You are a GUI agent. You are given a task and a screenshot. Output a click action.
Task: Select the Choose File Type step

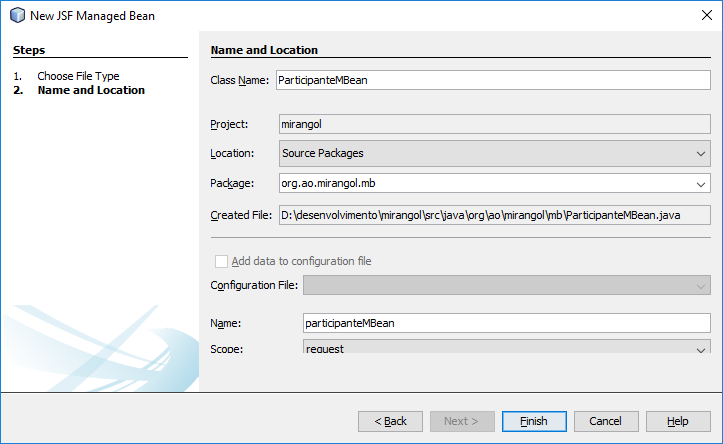pyautogui.click(x=78, y=76)
